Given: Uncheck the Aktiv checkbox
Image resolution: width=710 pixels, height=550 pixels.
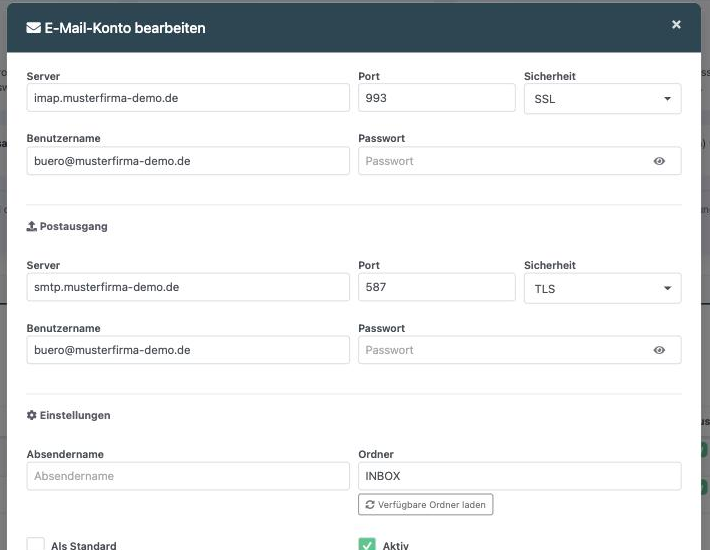Looking at the screenshot, I should pos(367,545).
